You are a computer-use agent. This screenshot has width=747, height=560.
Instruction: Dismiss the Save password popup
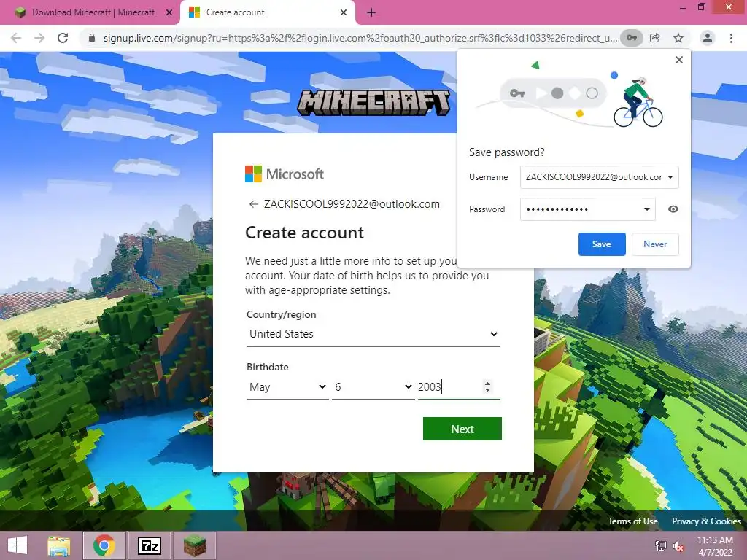point(679,60)
